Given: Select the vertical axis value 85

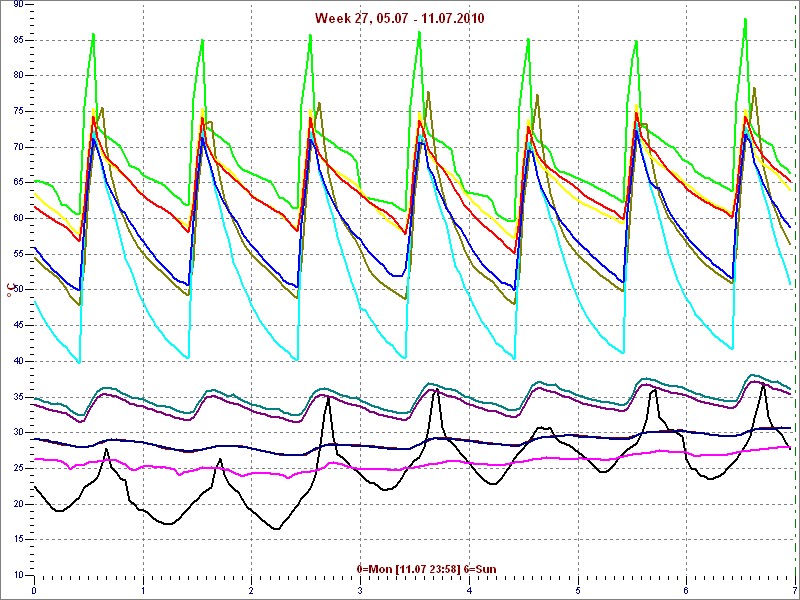Looking at the screenshot, I should pos(16,40).
